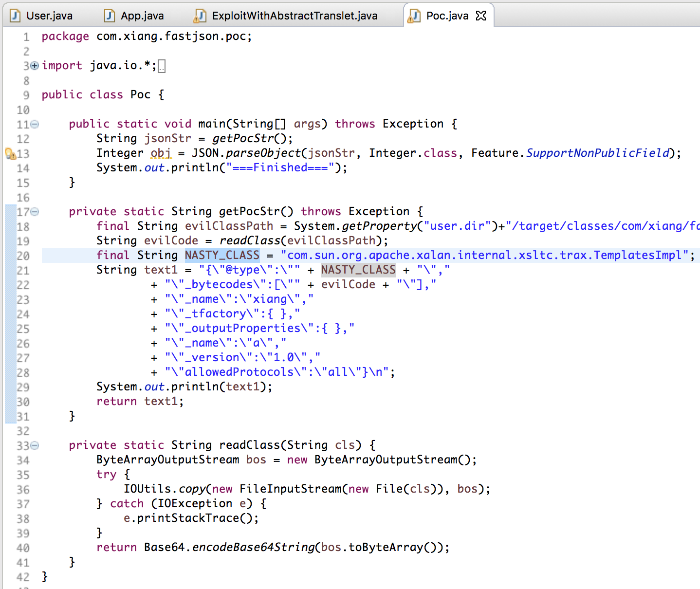Click the package name com.xiang.fastjson.poc

pos(171,36)
